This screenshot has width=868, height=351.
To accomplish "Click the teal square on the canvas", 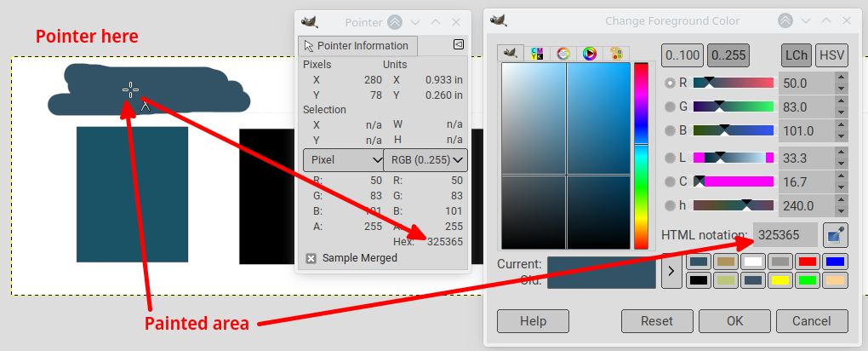I will (132, 194).
